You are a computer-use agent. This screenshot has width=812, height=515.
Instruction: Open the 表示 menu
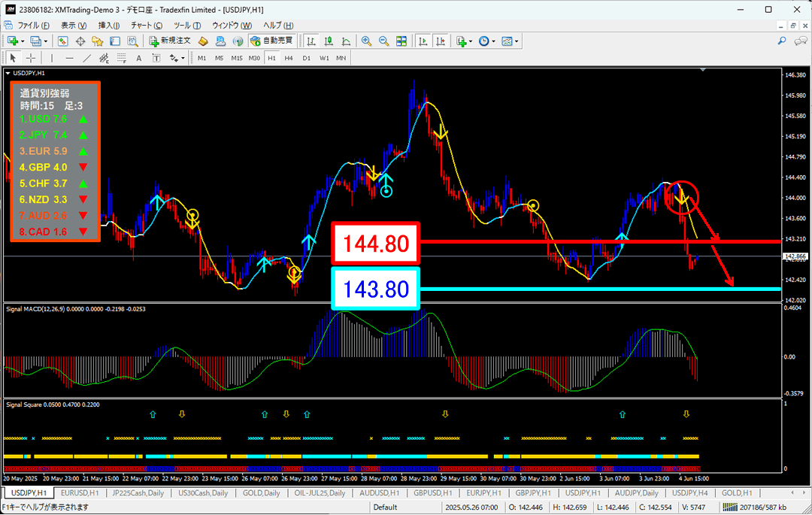point(74,26)
